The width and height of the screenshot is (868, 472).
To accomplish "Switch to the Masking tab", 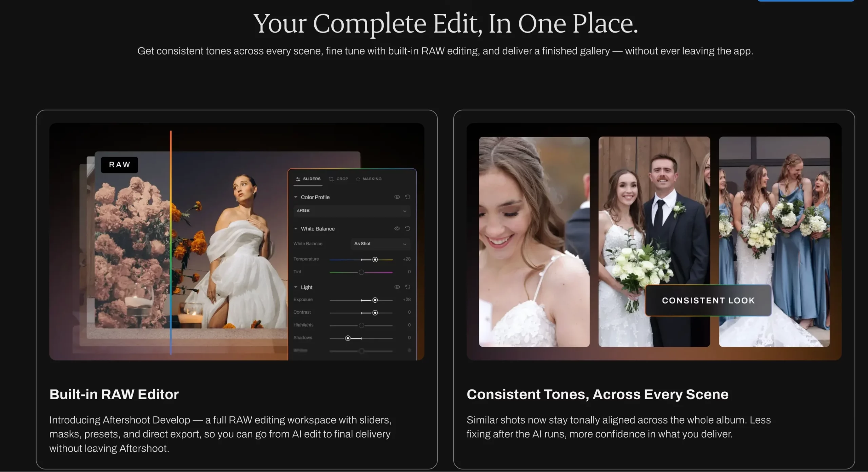I will [x=369, y=179].
